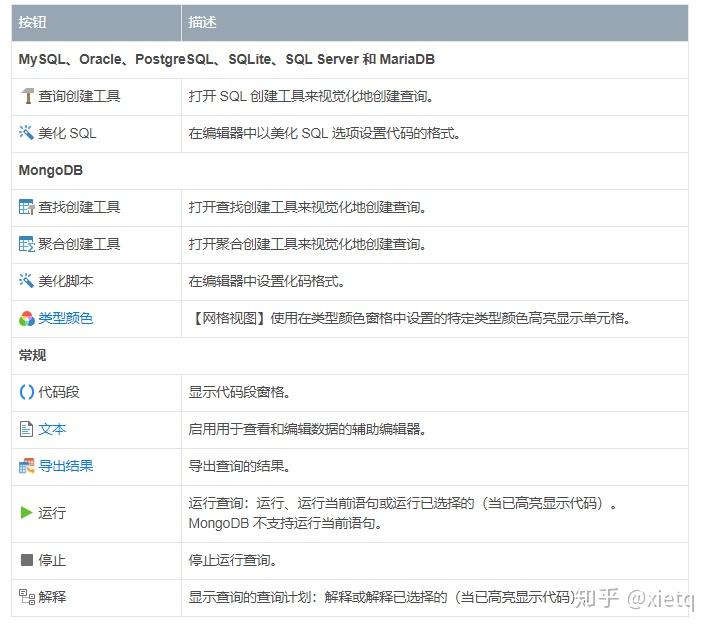Click the 美化 SQL label
713x631 pixels.
pos(67,133)
